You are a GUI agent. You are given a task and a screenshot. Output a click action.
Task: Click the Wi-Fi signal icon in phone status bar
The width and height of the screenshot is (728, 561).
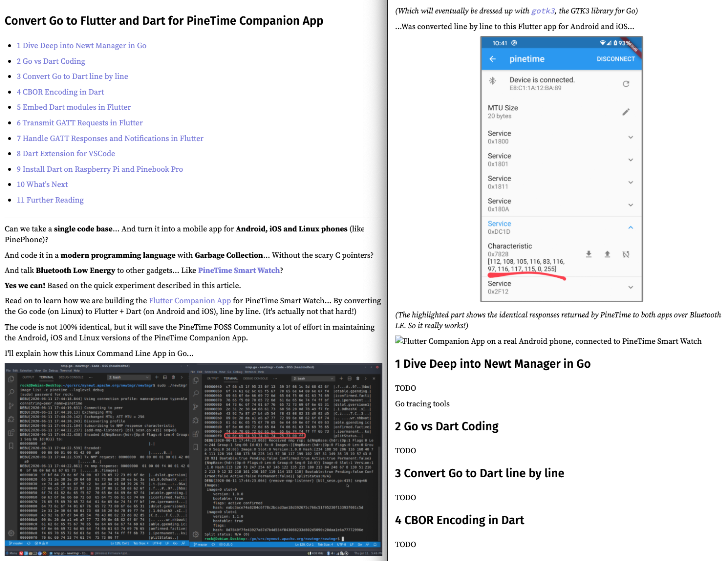(x=603, y=43)
